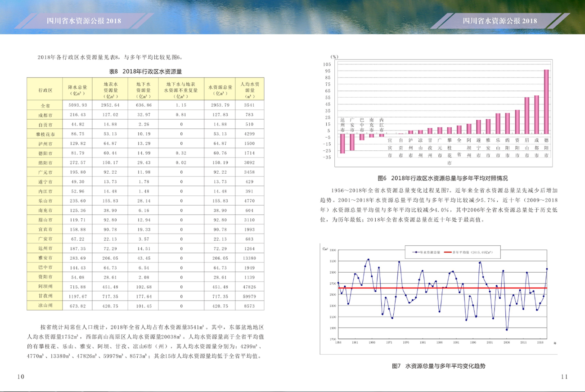Viewport: 585px width, 392px height.
Task: Select the cell "0.81" in the 成都市 row
Action: (x=180, y=115)
